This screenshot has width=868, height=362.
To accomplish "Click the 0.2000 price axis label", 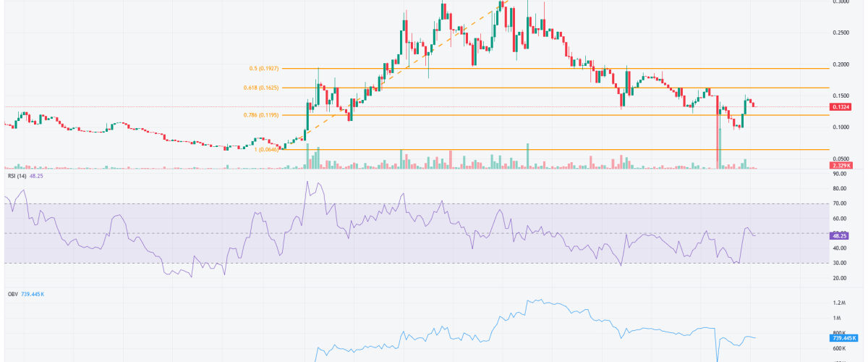I will [x=841, y=64].
